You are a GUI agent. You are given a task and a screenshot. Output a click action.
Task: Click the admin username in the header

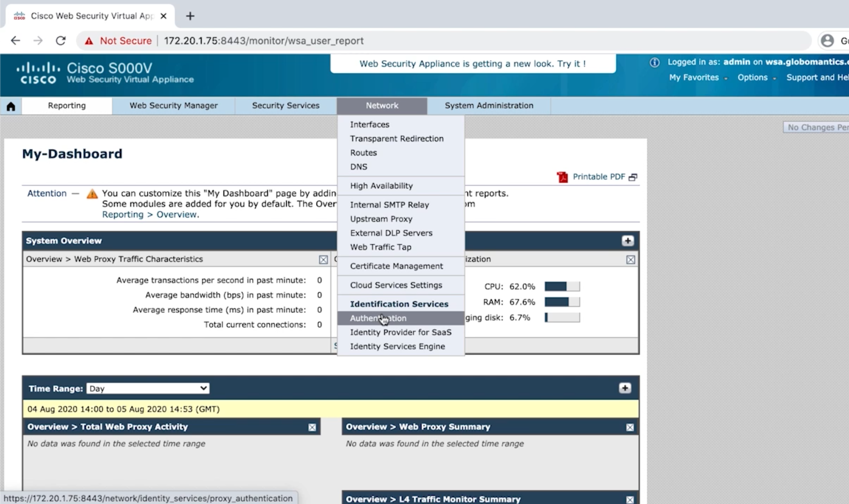[x=737, y=62]
